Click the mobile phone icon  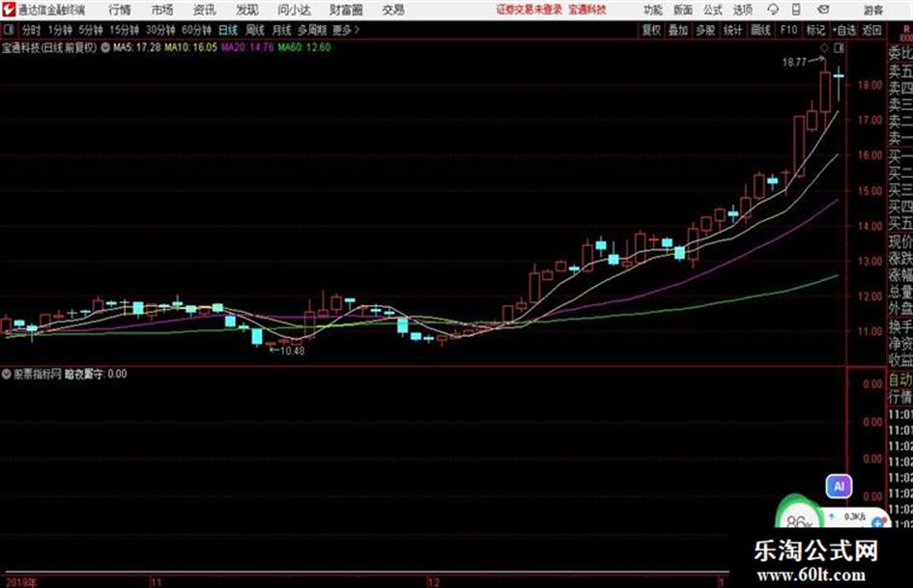click(x=796, y=10)
